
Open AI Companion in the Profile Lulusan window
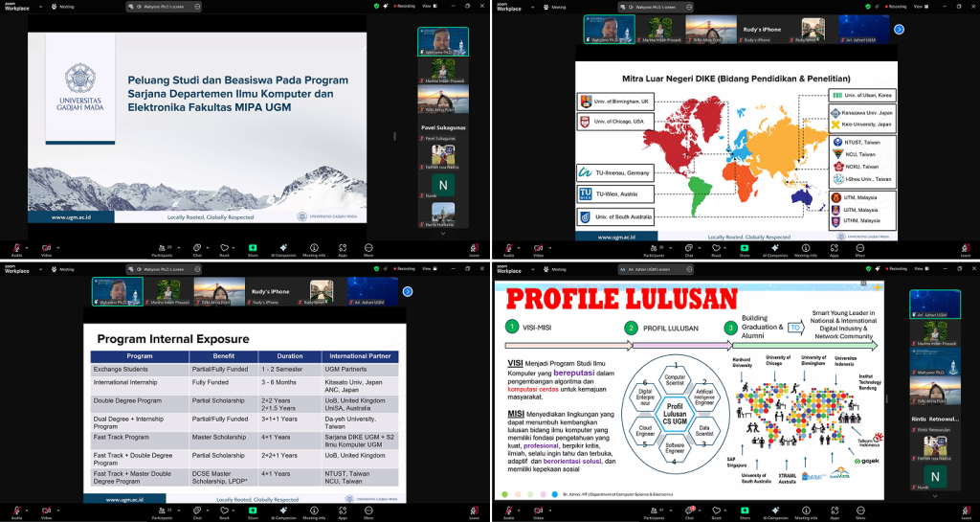pos(775,512)
